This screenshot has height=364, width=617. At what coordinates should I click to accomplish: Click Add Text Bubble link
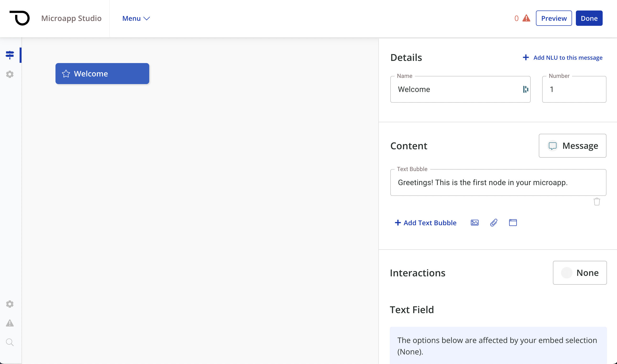tap(425, 223)
